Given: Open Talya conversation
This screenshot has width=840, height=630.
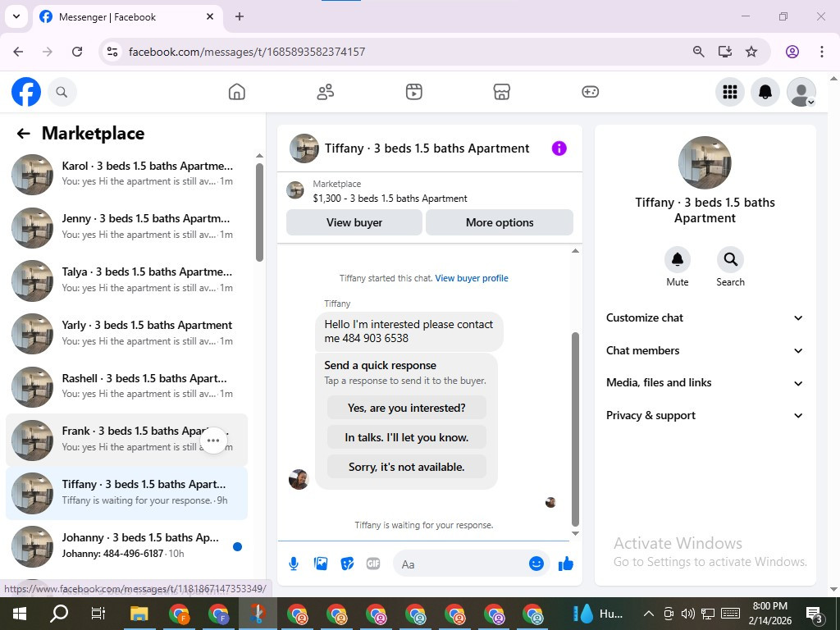Looking at the screenshot, I should (x=127, y=281).
